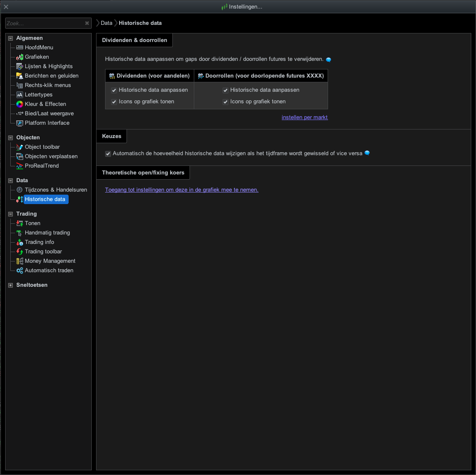Open Lijsten & Highlights settings
476x475 pixels.
[48, 66]
